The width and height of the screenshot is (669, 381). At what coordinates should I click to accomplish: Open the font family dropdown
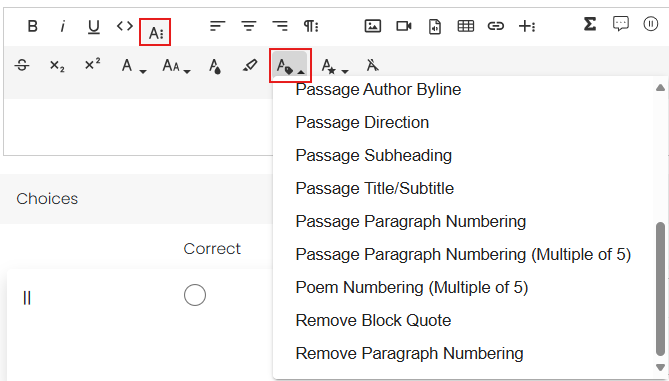[134, 66]
